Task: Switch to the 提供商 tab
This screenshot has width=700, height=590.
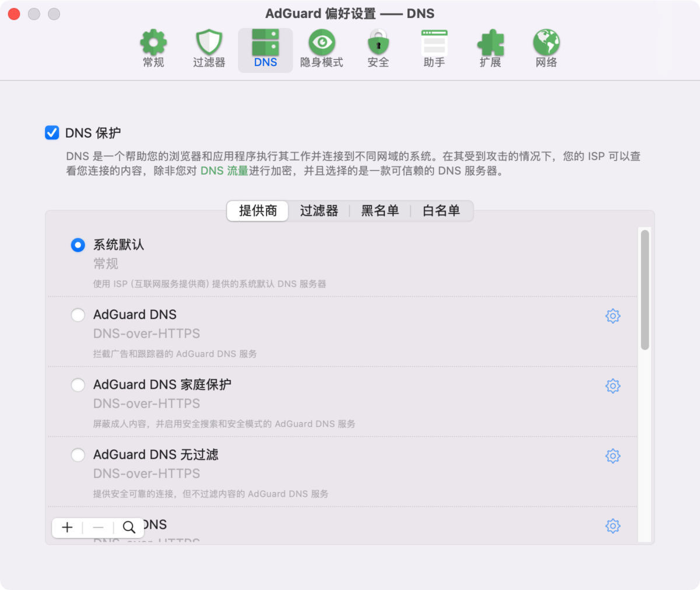Action: [x=258, y=211]
